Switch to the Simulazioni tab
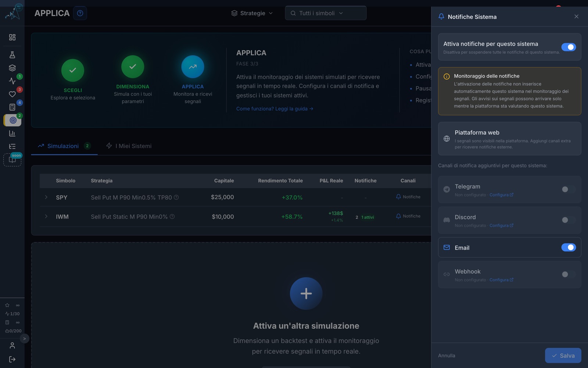This screenshot has width=588, height=368. pyautogui.click(x=64, y=146)
